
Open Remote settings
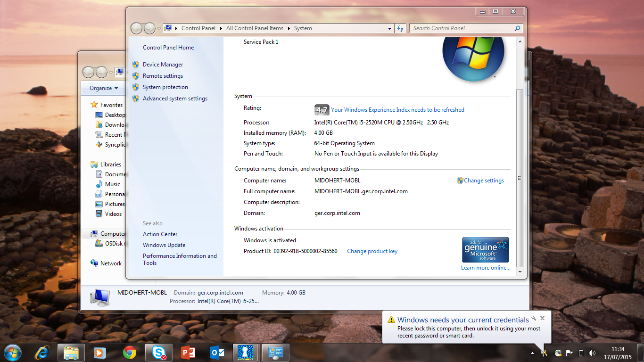point(163,76)
